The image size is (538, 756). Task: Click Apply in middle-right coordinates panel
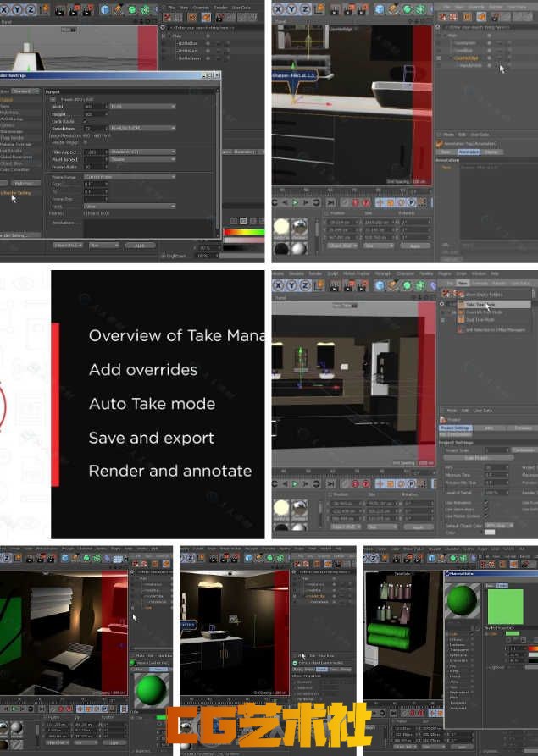418,527
